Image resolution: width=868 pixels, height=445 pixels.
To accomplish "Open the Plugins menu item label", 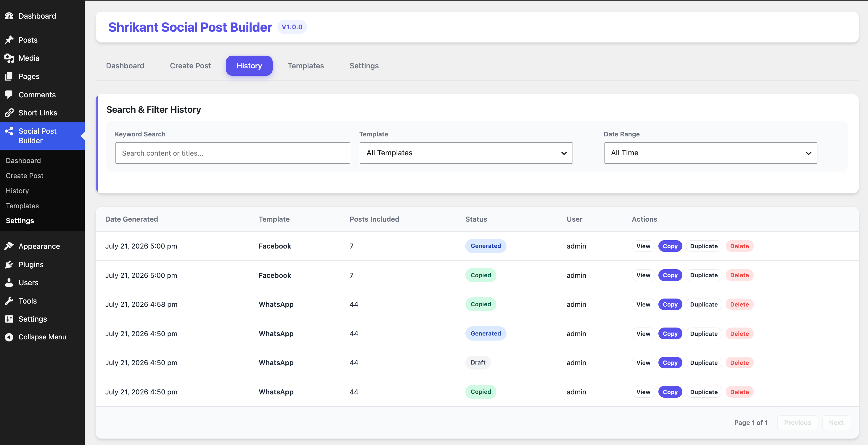I will click(31, 265).
